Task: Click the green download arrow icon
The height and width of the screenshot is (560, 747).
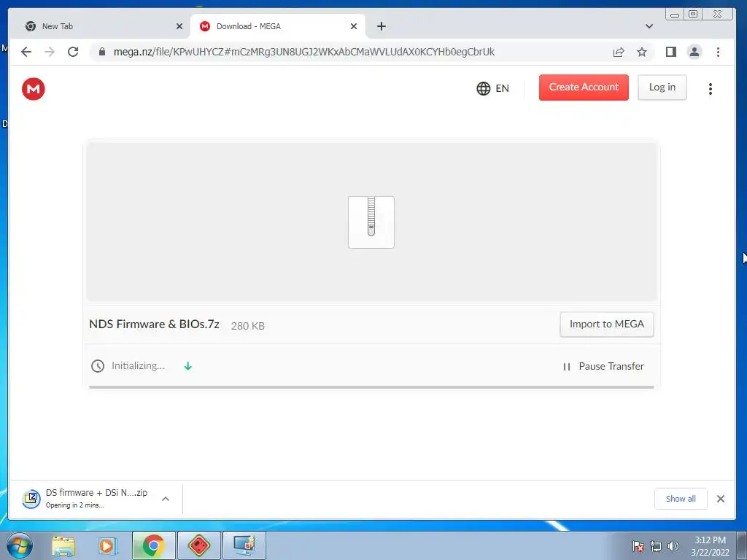Action: point(188,366)
